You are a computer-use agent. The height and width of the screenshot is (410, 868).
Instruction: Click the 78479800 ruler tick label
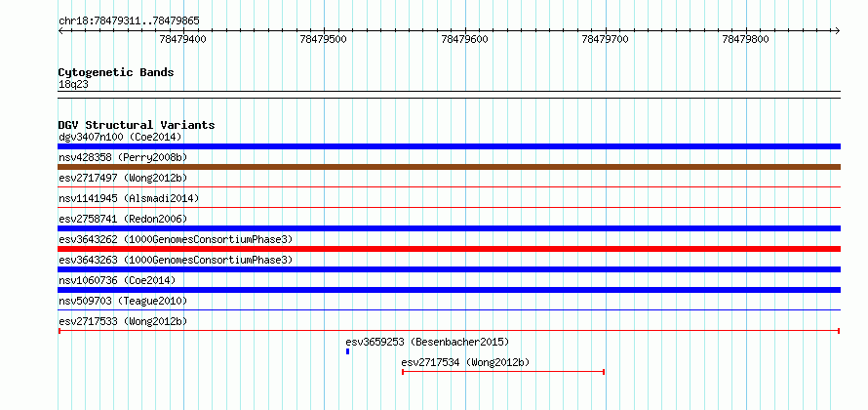pyautogui.click(x=746, y=39)
